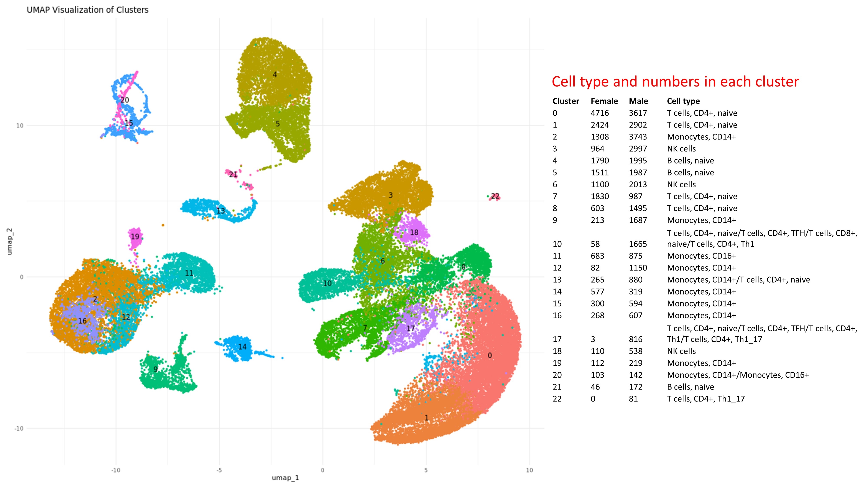Click cluster label 14 in blue blob
This screenshot has height=488, width=868.
pyautogui.click(x=242, y=347)
